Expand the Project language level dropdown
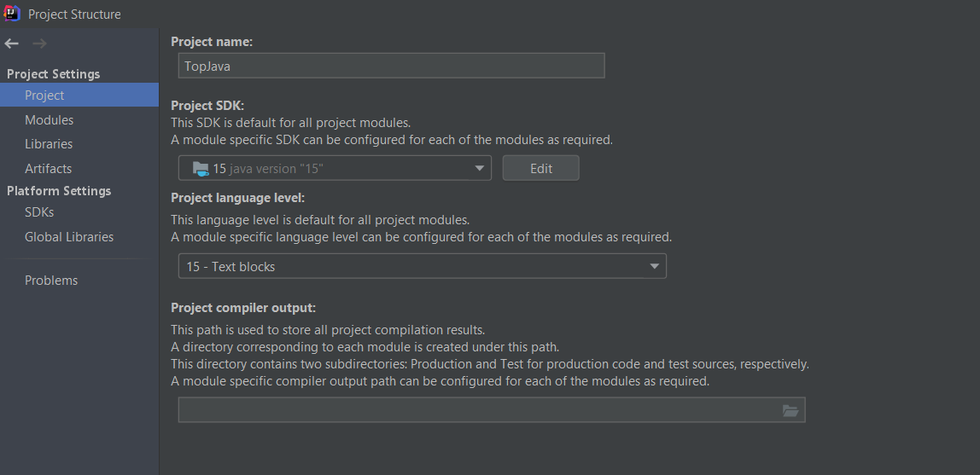The image size is (980, 475). [654, 266]
